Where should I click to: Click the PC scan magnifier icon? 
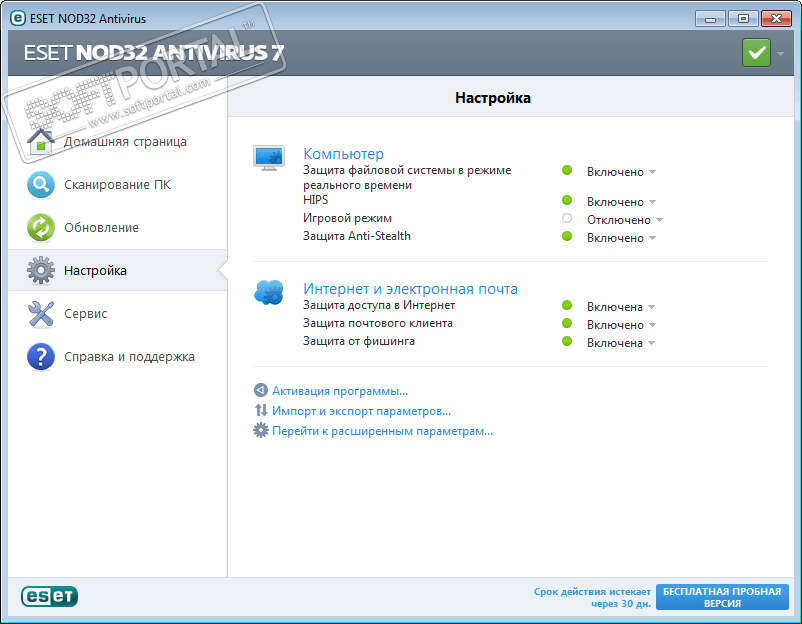click(x=41, y=185)
